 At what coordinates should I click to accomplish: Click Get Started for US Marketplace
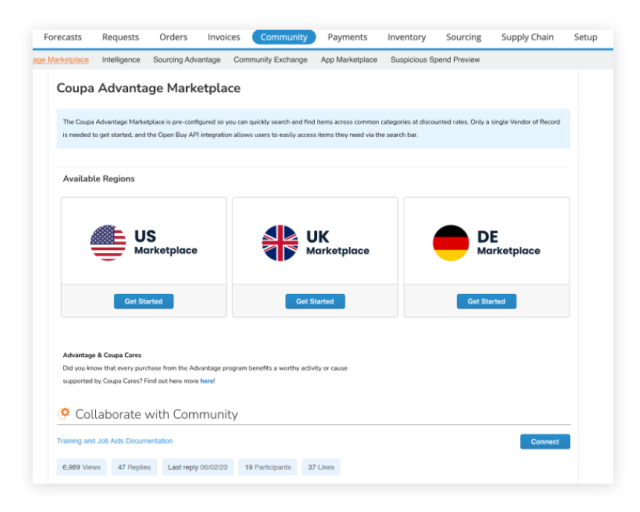tap(144, 301)
